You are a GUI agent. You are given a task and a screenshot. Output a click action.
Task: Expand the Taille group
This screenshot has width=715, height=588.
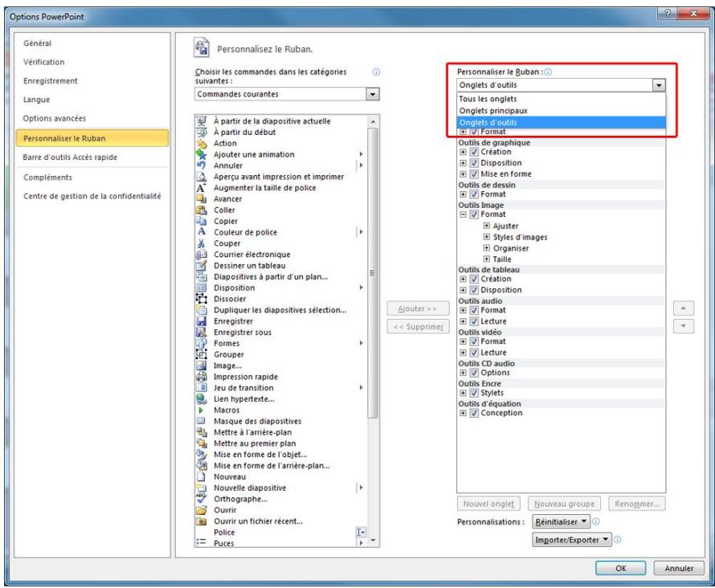tap(487, 259)
